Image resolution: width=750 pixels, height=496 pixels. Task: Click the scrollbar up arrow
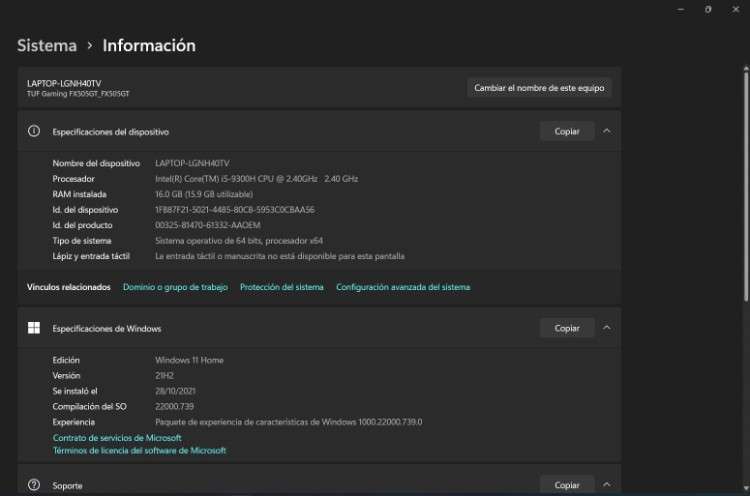click(x=746, y=68)
